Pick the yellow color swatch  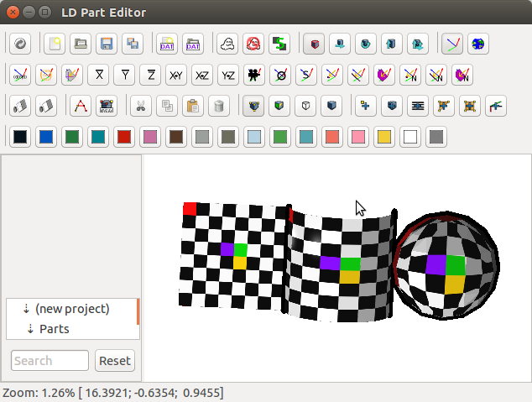(x=384, y=137)
